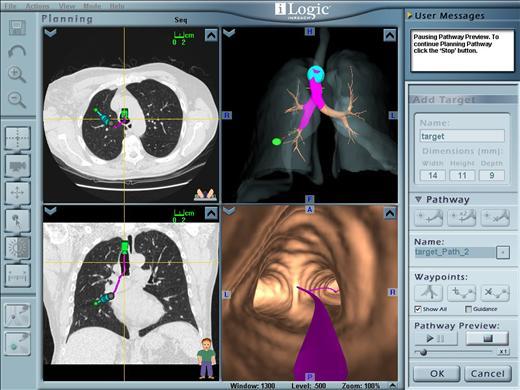Select the Zoom Out magnifier tool
520x390 pixels.
pyautogui.click(x=17, y=100)
